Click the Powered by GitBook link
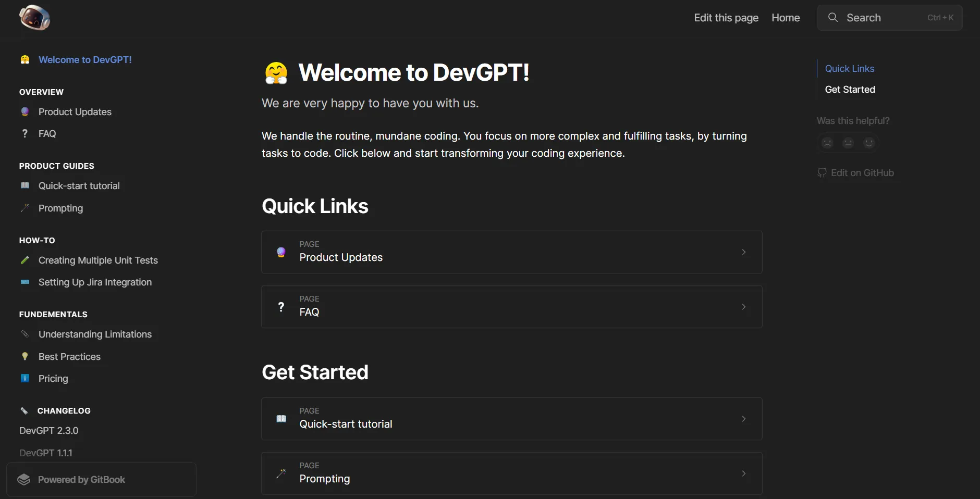 [x=81, y=479]
